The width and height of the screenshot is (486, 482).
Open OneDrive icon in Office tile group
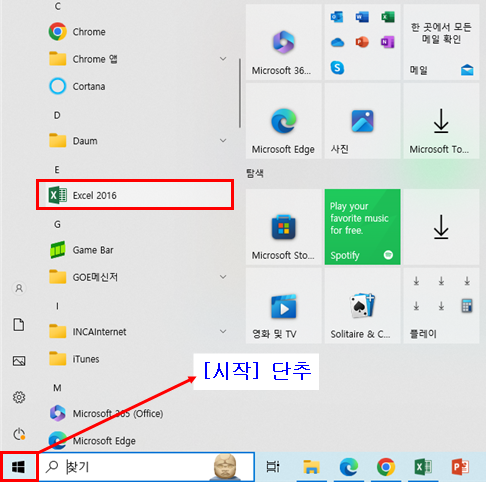coord(337,42)
